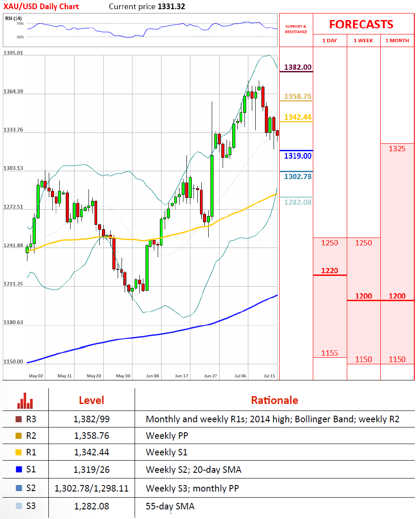Click the 1200 value in 1 MONTH column
The image size is (420, 519).
(x=397, y=296)
